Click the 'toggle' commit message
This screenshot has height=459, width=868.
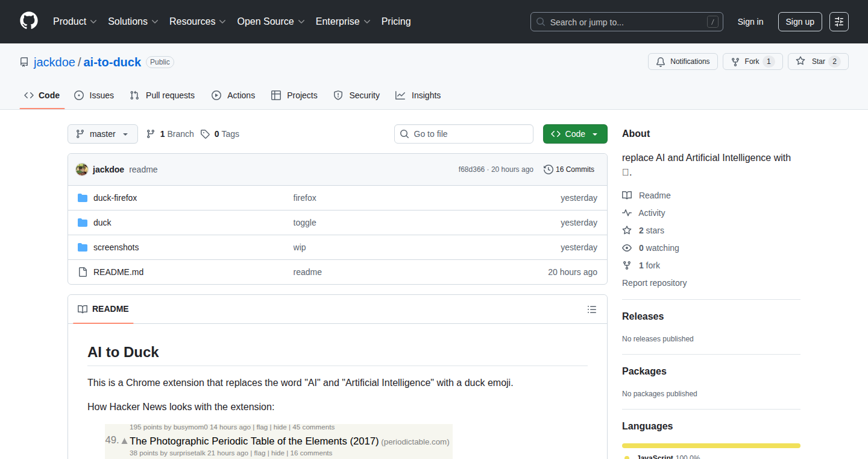click(x=305, y=223)
